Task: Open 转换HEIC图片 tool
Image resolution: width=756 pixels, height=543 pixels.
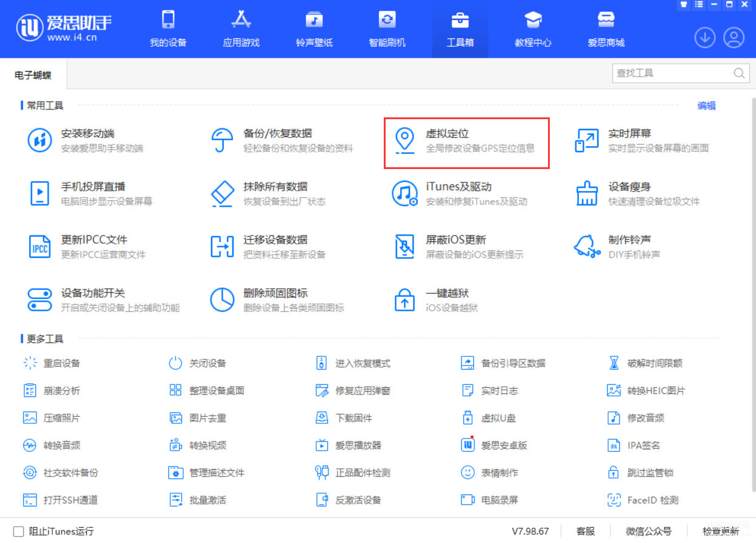Action: tap(646, 390)
